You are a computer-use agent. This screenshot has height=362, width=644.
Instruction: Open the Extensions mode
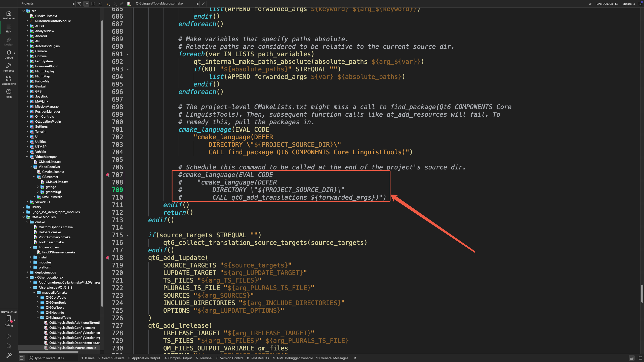9,80
